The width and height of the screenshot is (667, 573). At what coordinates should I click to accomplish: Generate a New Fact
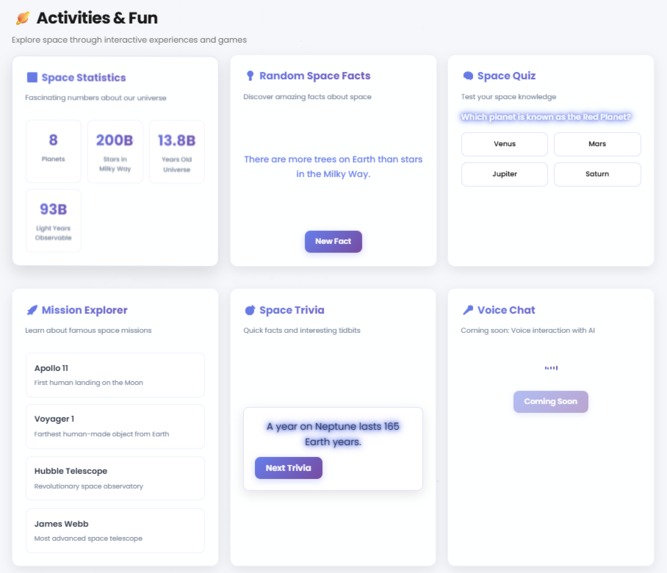click(x=333, y=241)
